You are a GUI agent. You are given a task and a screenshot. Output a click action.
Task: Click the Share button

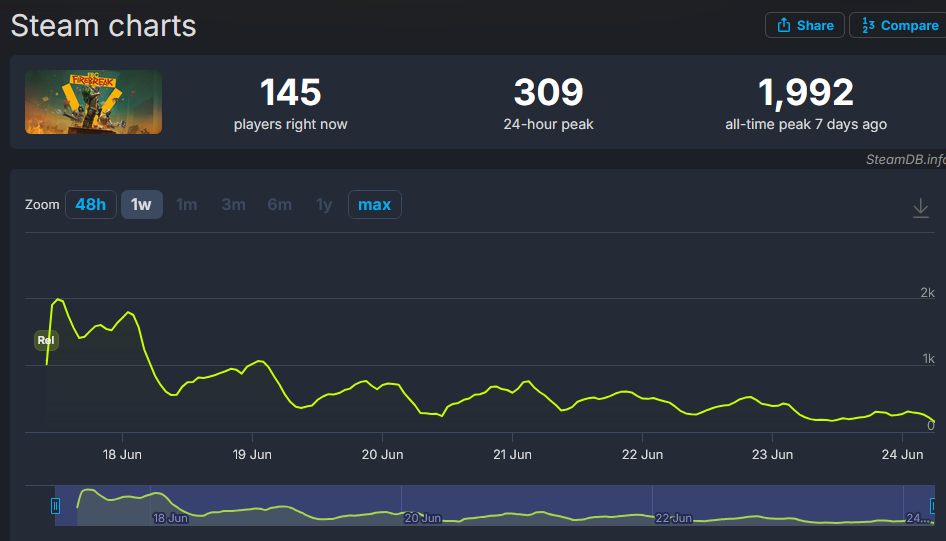pos(805,25)
